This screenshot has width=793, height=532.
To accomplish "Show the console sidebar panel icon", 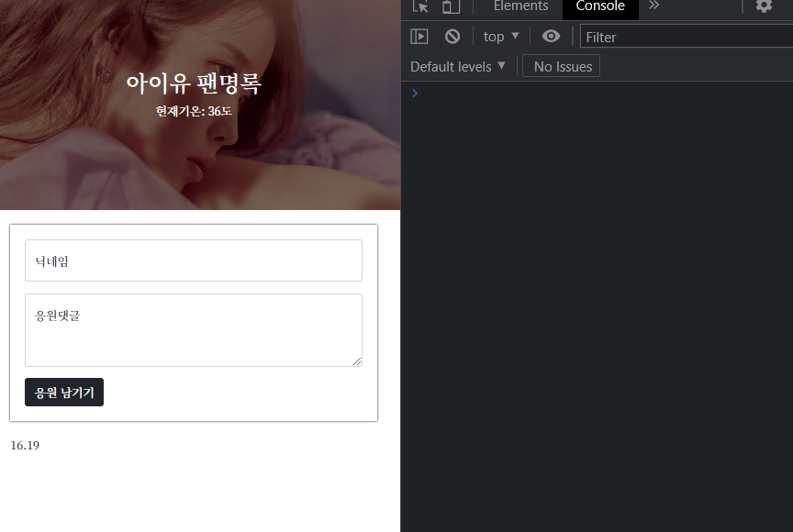I will point(419,37).
